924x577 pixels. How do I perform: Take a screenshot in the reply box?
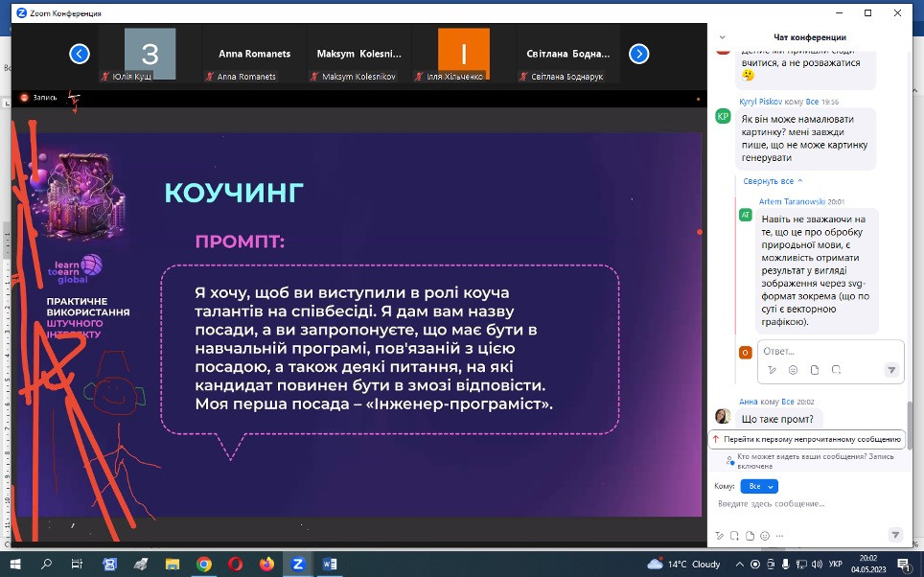(x=836, y=370)
